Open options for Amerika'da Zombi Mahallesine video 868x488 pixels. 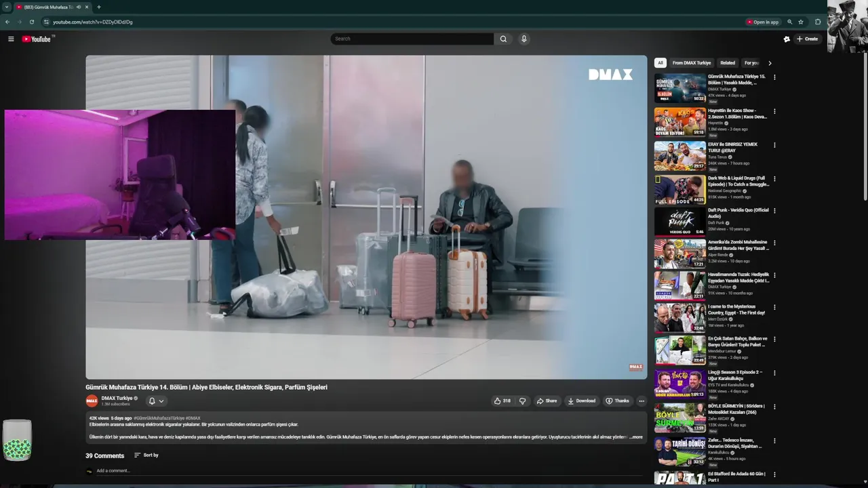(x=774, y=243)
